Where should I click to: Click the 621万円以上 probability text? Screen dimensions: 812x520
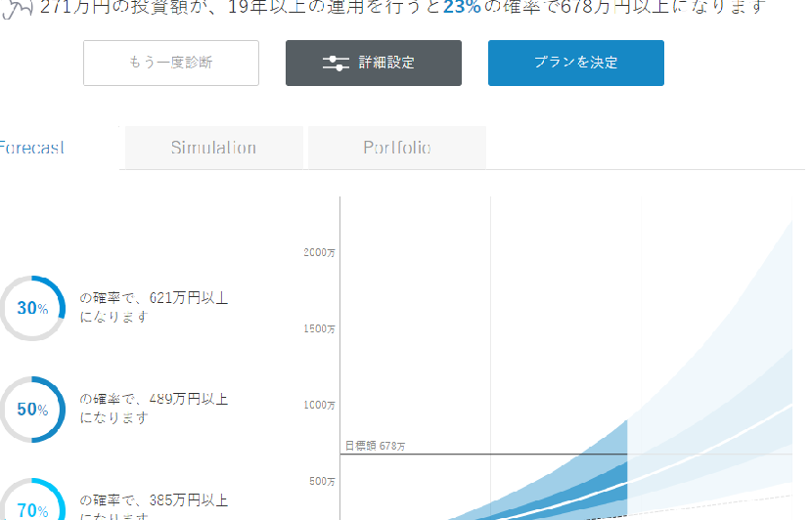[x=154, y=307]
